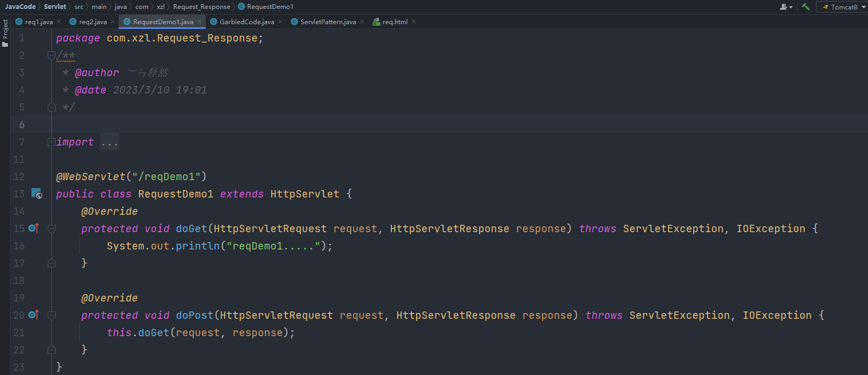This screenshot has width=868, height=375.
Task: Close the req.html tab
Action: tap(414, 22)
